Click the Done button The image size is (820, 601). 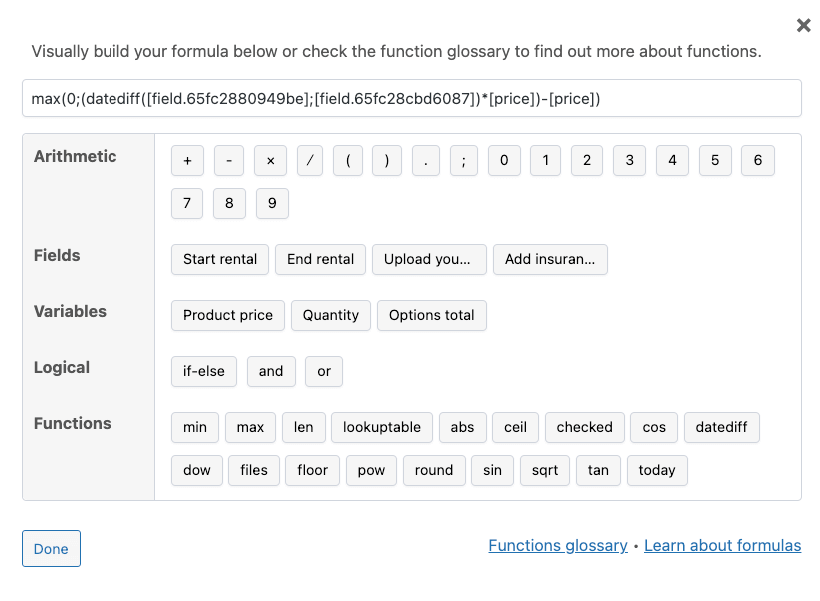(x=51, y=549)
